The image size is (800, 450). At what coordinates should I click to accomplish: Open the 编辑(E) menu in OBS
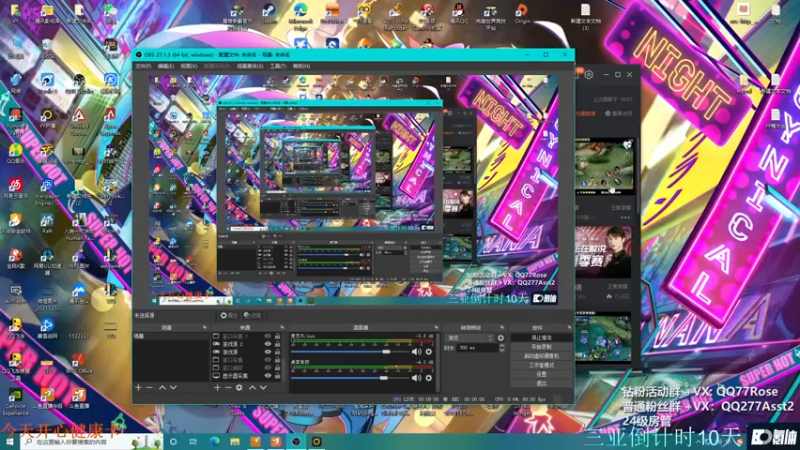pyautogui.click(x=165, y=66)
